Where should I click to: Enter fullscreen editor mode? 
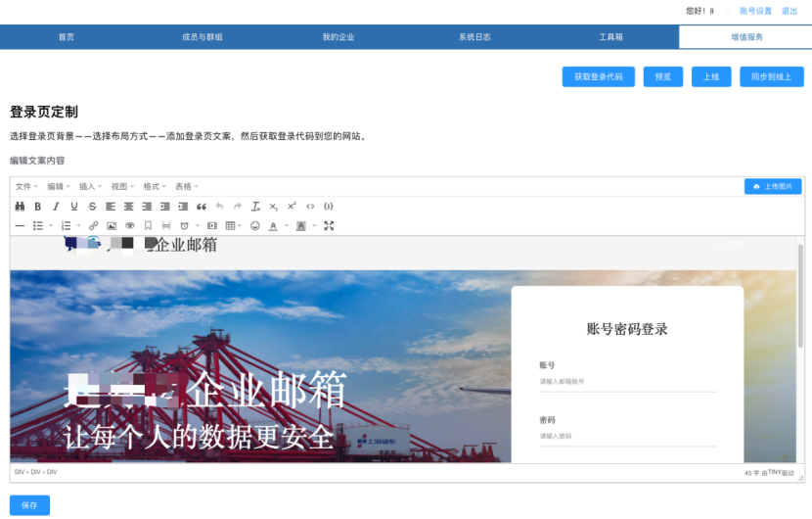coord(329,225)
